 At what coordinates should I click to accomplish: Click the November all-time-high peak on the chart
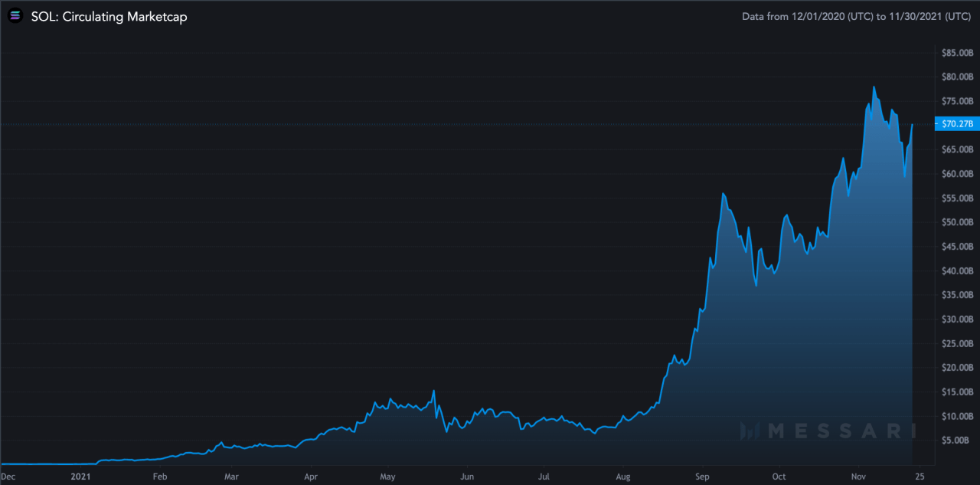(873, 87)
